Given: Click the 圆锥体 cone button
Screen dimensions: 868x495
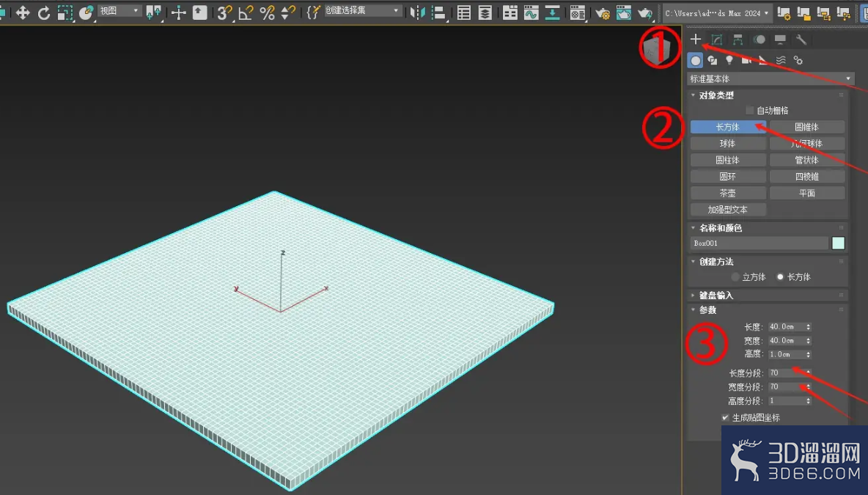Looking at the screenshot, I should point(807,127).
